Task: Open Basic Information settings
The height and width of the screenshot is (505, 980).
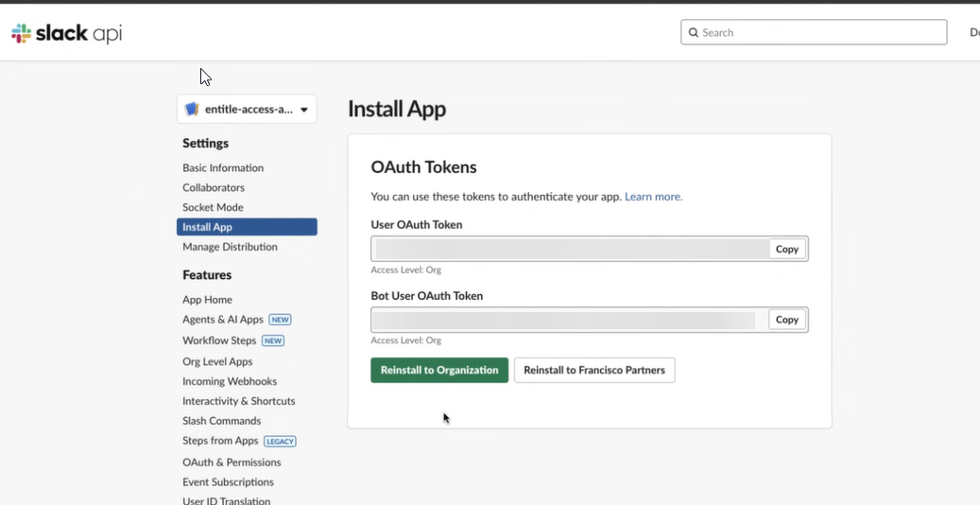Action: [x=223, y=167]
